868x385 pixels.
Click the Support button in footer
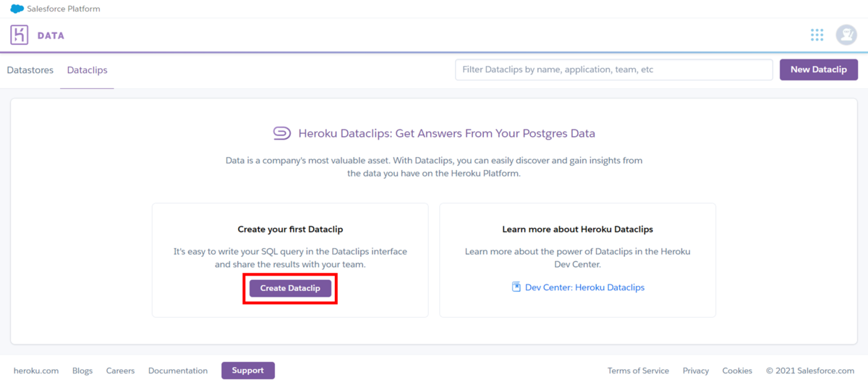click(x=248, y=371)
